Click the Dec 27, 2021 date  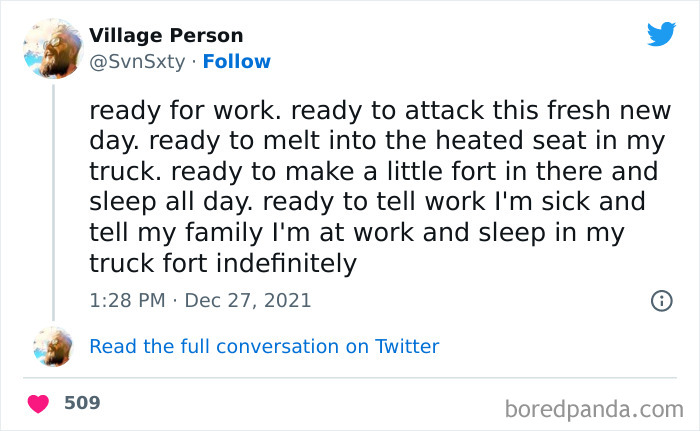click(x=247, y=300)
